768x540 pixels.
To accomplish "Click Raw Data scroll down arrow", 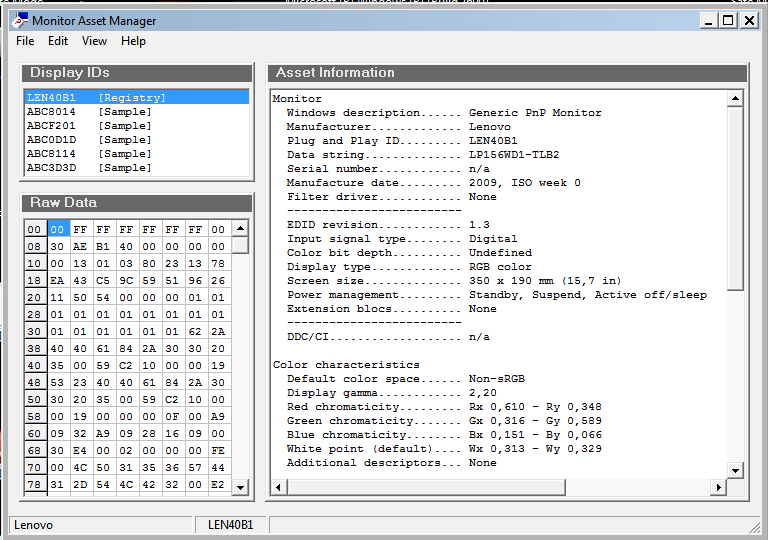I will pyautogui.click(x=240, y=487).
